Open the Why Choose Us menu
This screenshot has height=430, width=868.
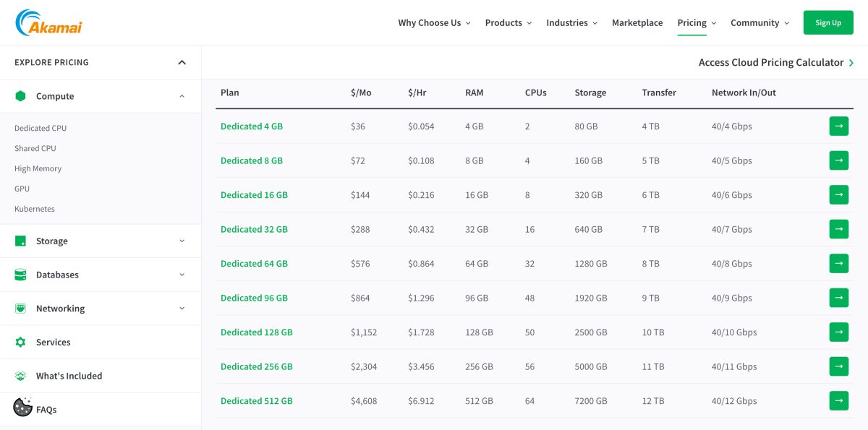(433, 22)
